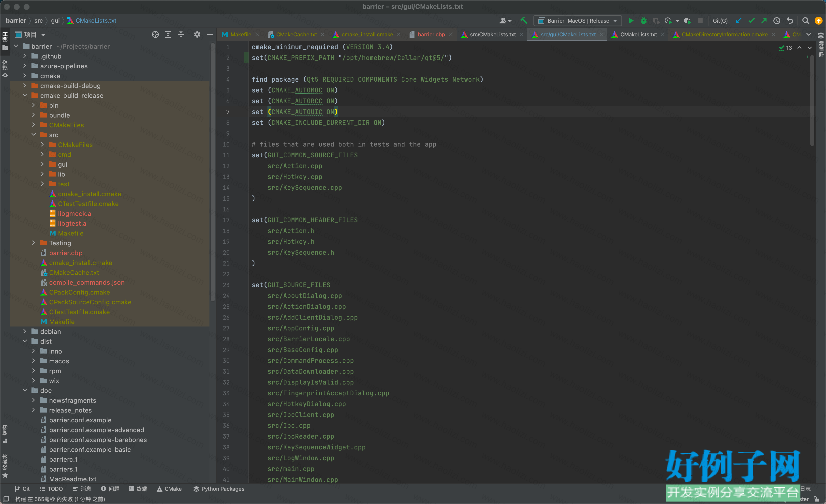The height and width of the screenshot is (504, 826).
Task: Show hidden editor tabs chevron
Action: pyautogui.click(x=809, y=34)
